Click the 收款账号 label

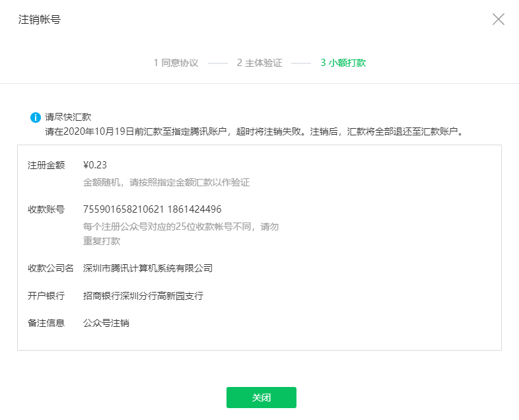coord(46,209)
